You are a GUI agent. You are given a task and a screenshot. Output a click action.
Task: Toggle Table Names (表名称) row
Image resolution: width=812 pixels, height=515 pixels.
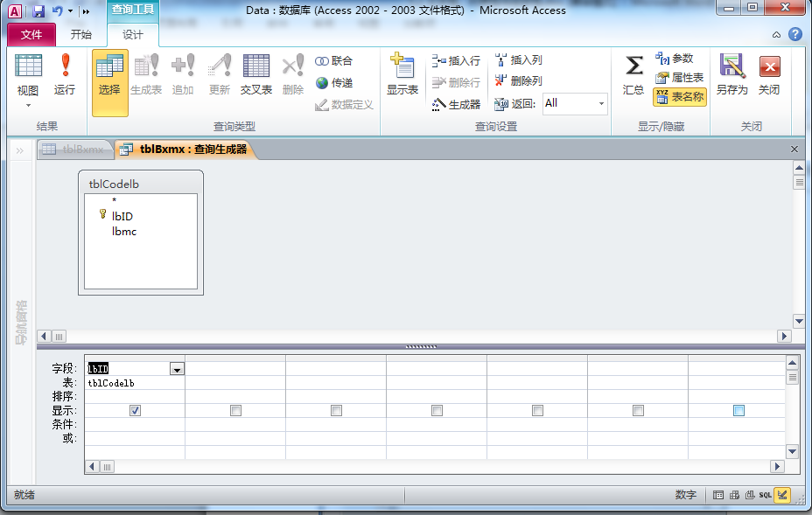679,97
